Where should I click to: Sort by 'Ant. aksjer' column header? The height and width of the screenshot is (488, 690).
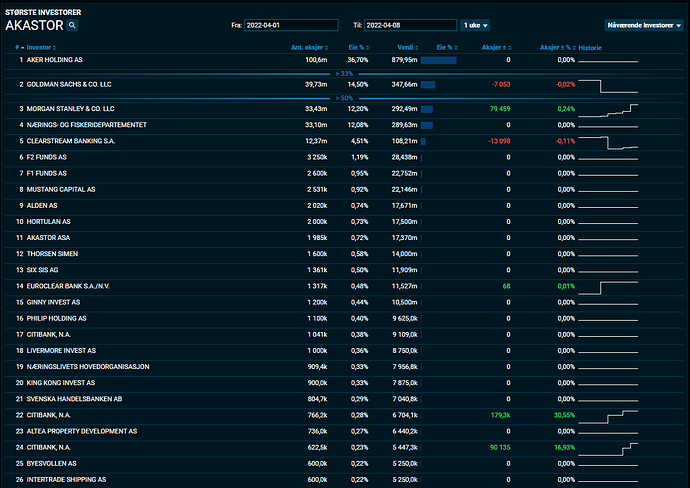point(309,47)
